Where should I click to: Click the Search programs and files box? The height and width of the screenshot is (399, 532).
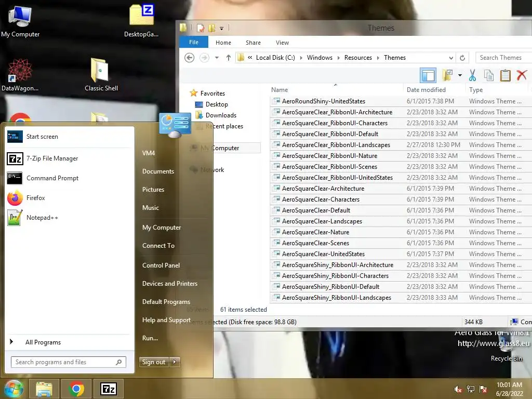[x=69, y=362]
